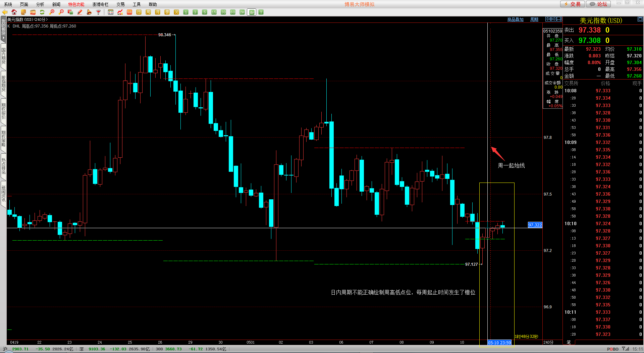Image resolution: width=644 pixels, height=353 pixels.
Task: Open the 特色功能 menu
Action: click(76, 4)
